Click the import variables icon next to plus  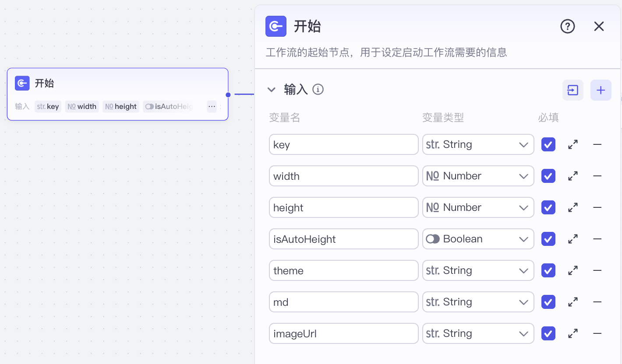[x=573, y=90]
